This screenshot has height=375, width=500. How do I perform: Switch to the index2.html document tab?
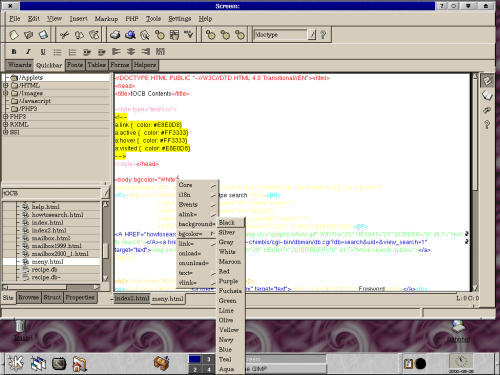(132, 298)
